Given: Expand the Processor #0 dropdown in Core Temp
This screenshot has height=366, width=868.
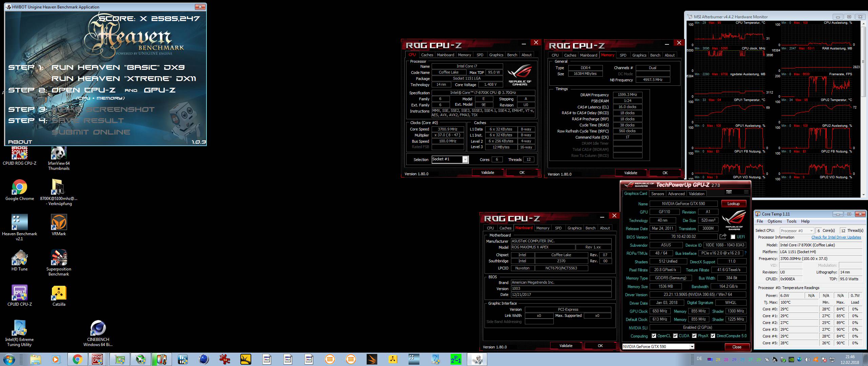Looking at the screenshot, I should click(811, 230).
